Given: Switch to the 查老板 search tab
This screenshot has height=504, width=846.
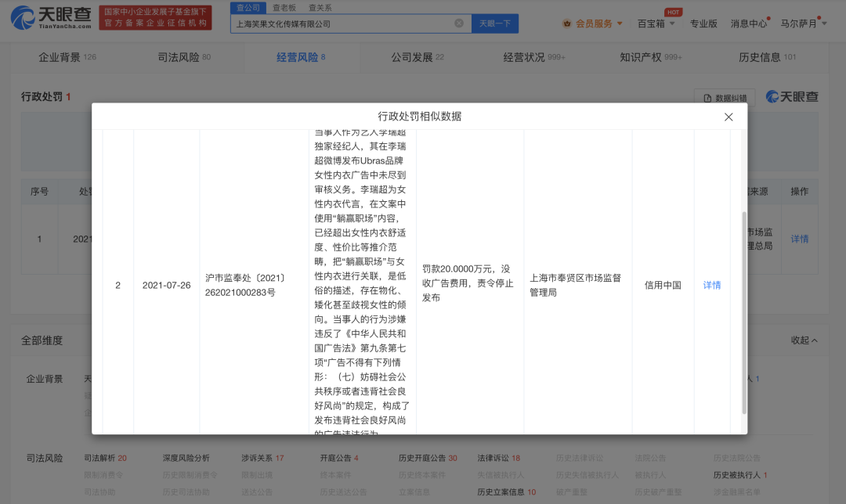Looking at the screenshot, I should click(284, 7).
